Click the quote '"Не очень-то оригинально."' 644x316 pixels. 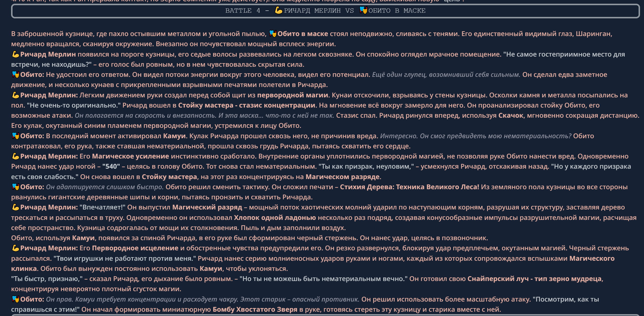click(x=74, y=105)
